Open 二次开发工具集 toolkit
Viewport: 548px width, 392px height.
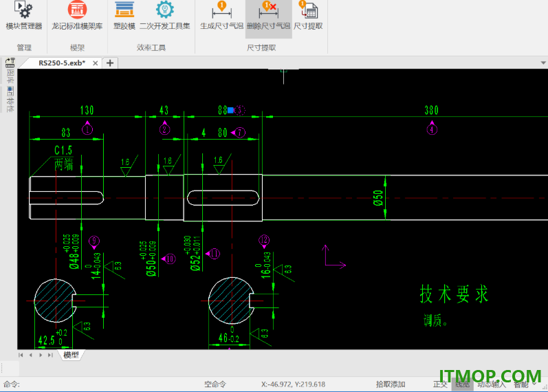(164, 16)
